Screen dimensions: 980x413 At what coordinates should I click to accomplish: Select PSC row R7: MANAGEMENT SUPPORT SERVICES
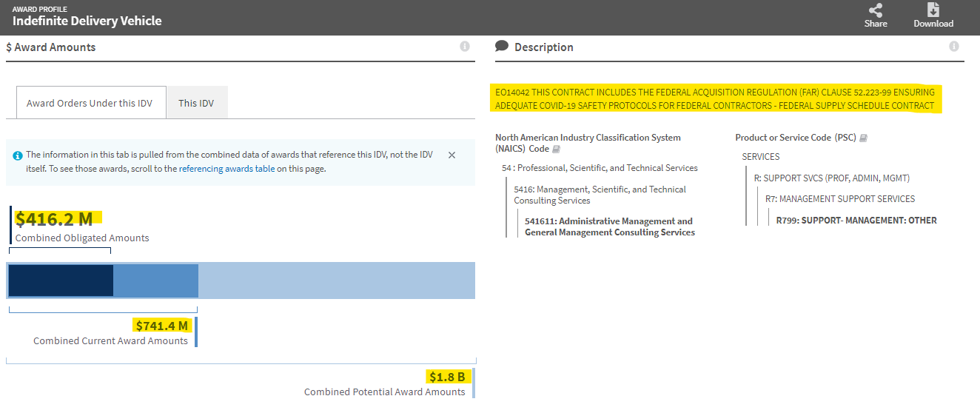tap(840, 199)
